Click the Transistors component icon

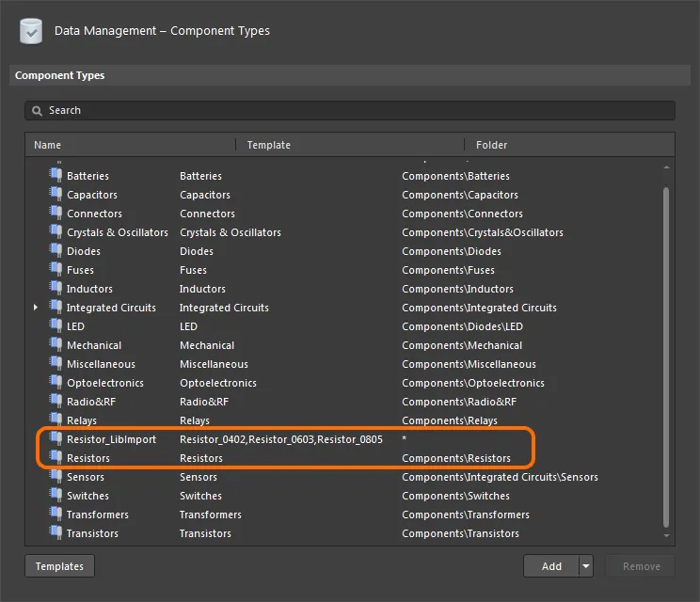[x=56, y=533]
